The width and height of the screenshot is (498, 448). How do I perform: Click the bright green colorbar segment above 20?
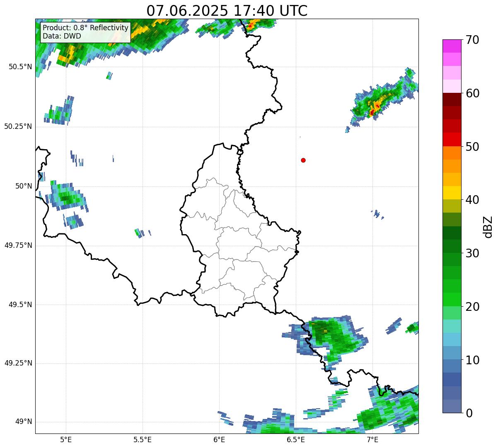click(x=452, y=300)
